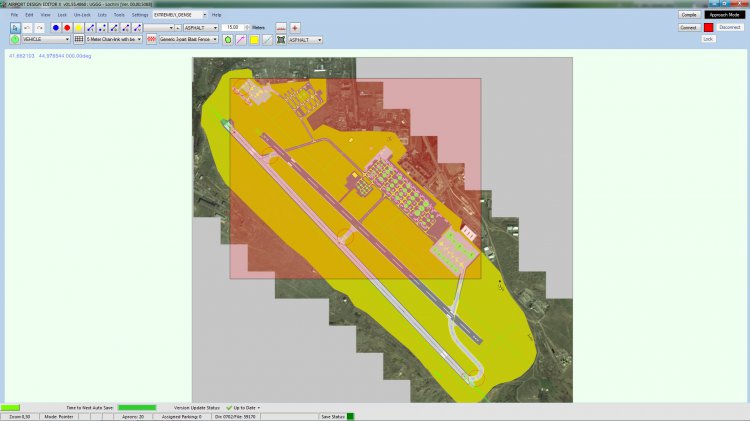This screenshot has height=421, width=750.
Task: Toggle Approach Mode button
Action: 724,15
